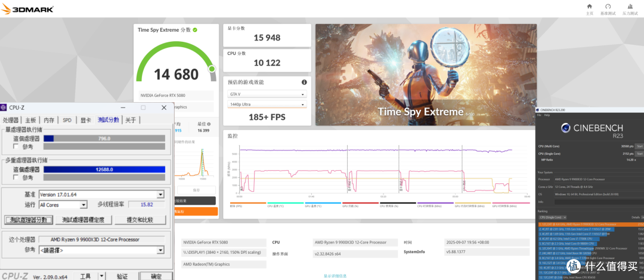Switch to the CPU-Z 内存 tab
The image size is (644, 280).
coord(49,120)
